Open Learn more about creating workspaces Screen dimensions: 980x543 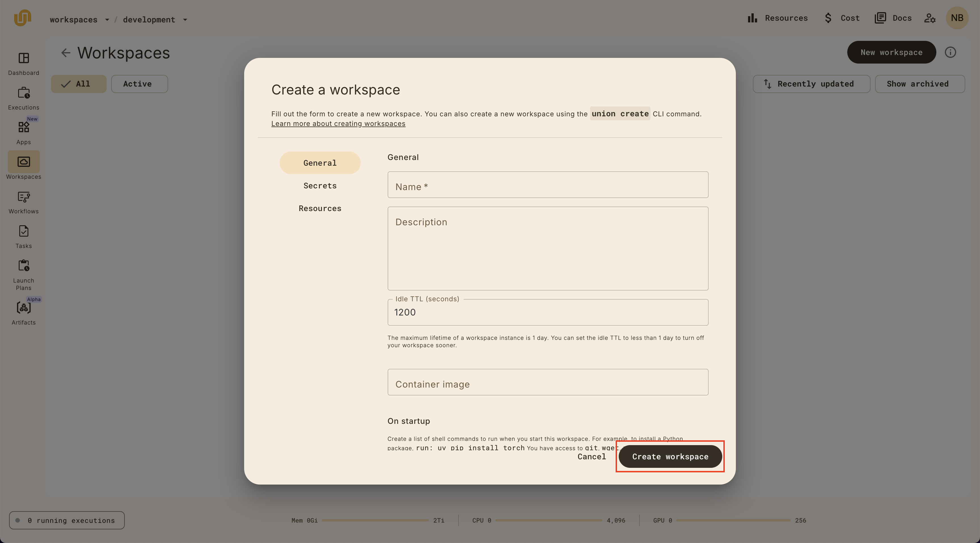tap(338, 123)
